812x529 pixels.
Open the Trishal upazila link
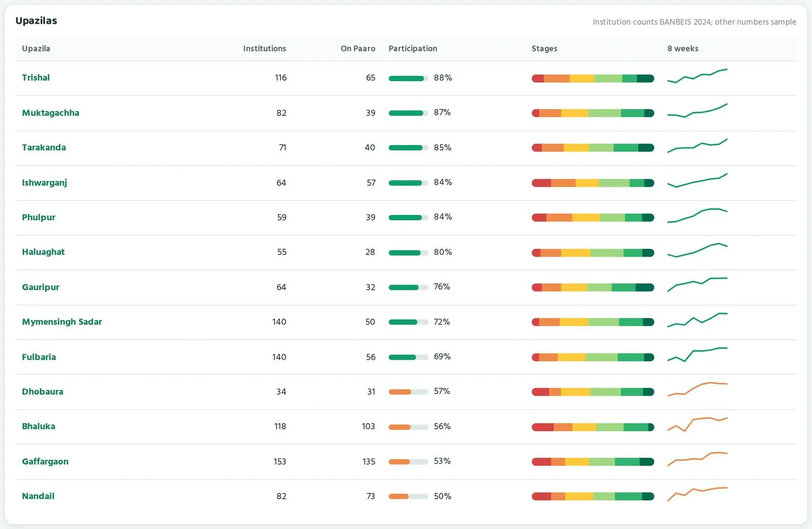(x=36, y=78)
